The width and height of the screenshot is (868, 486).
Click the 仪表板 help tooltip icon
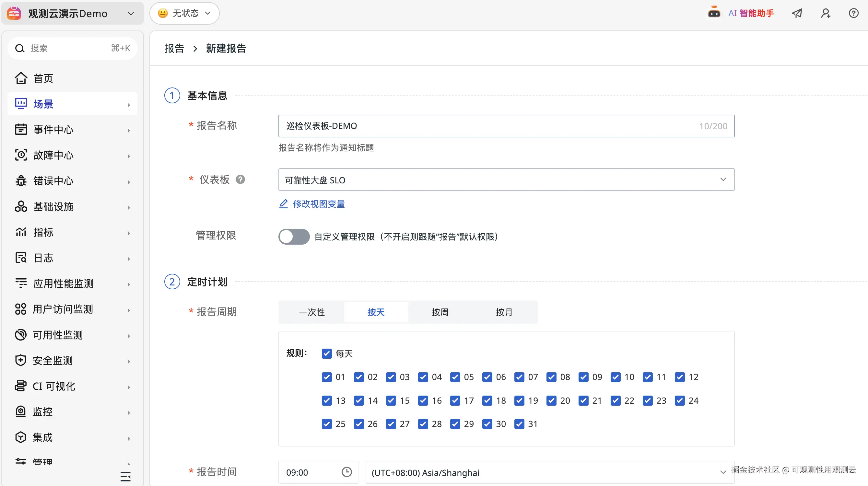click(x=240, y=179)
